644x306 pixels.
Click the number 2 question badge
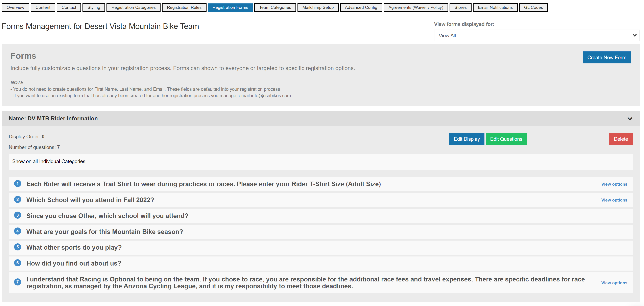pos(18,200)
